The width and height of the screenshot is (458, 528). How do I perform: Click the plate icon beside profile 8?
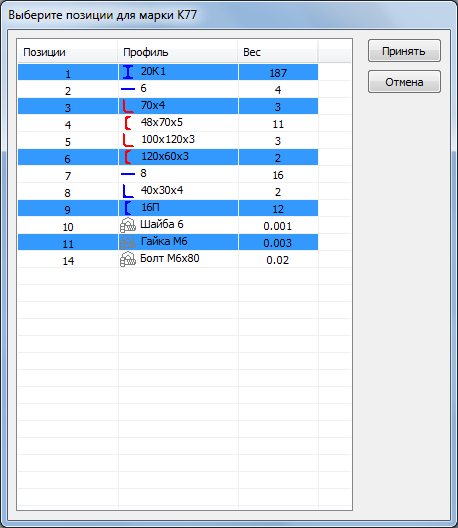point(128,174)
